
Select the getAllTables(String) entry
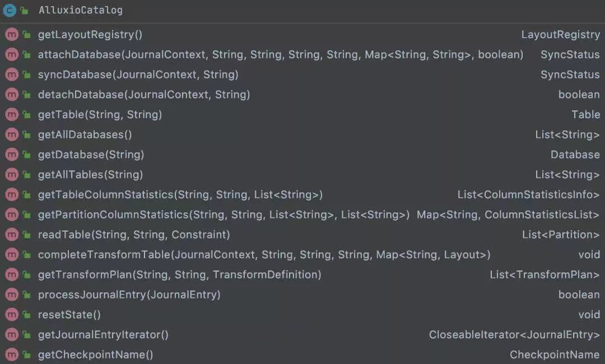pos(90,175)
